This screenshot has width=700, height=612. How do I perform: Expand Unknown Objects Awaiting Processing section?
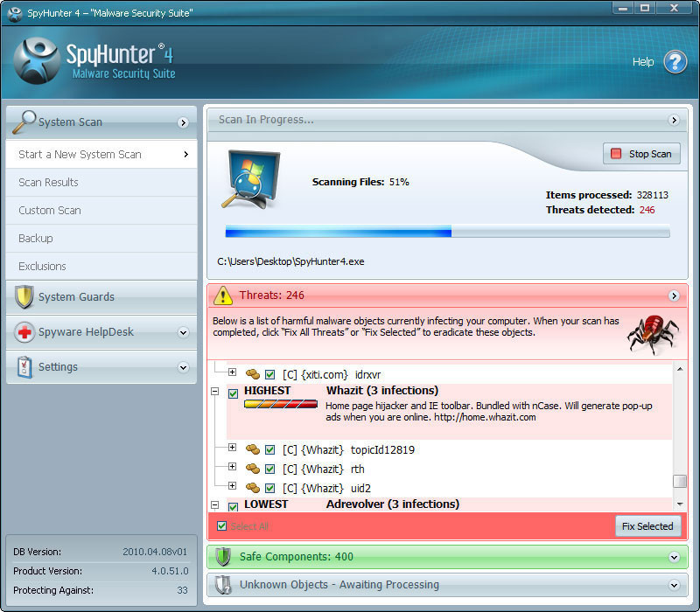674,585
